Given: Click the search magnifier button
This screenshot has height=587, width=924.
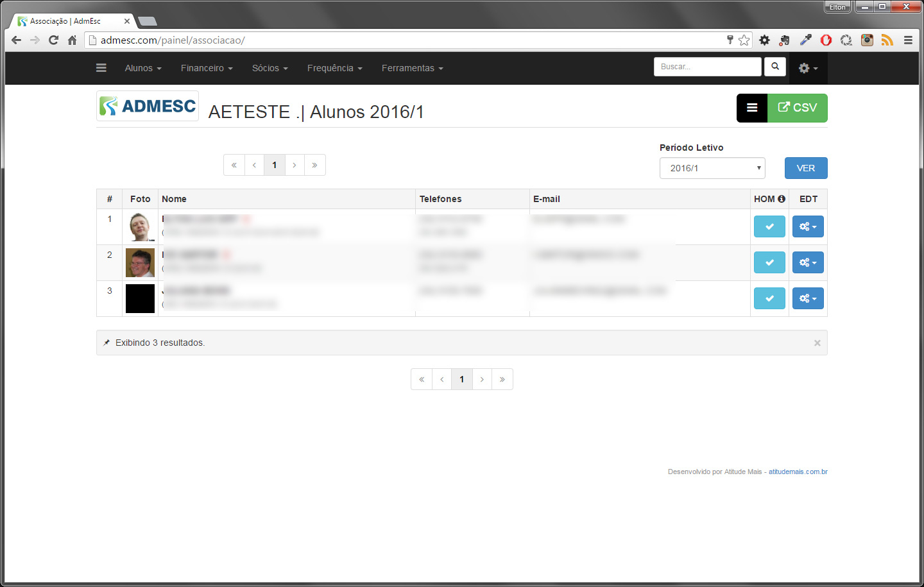Looking at the screenshot, I should click(x=775, y=67).
